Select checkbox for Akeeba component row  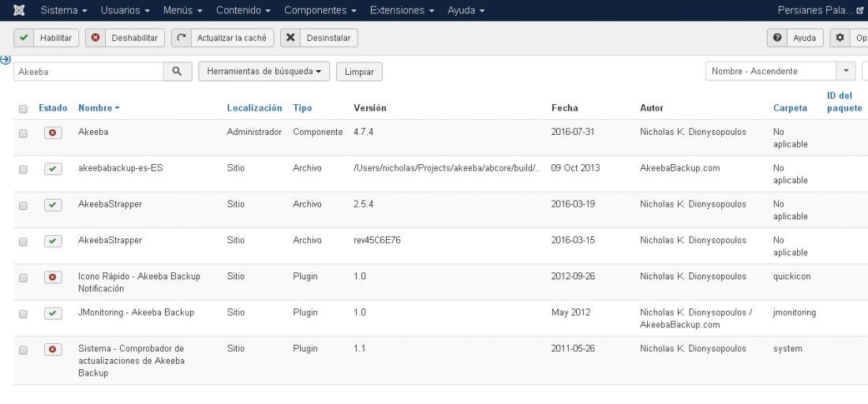pos(23,133)
